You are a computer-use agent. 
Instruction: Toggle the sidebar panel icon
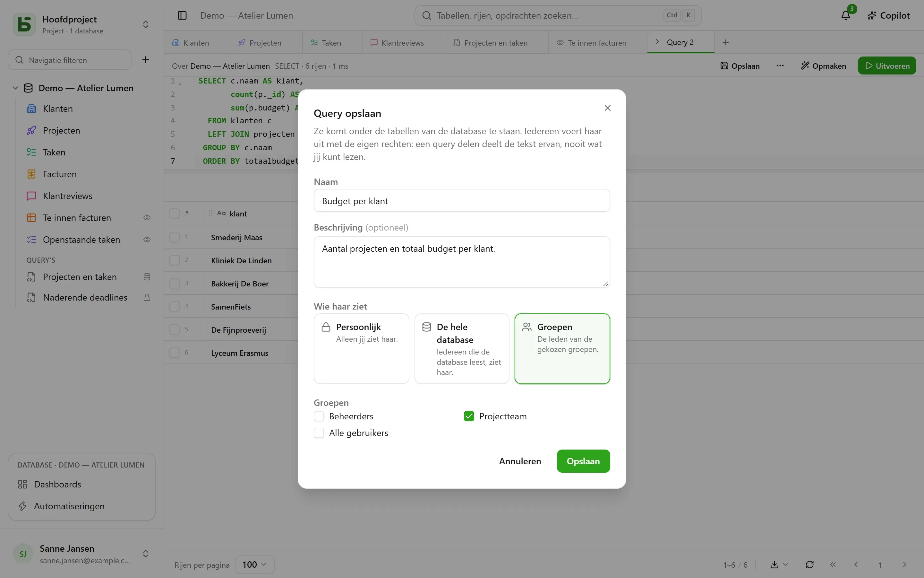click(x=182, y=16)
